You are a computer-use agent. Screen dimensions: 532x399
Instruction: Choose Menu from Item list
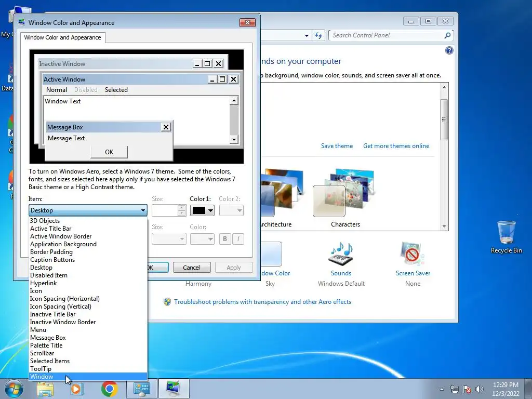click(88, 330)
